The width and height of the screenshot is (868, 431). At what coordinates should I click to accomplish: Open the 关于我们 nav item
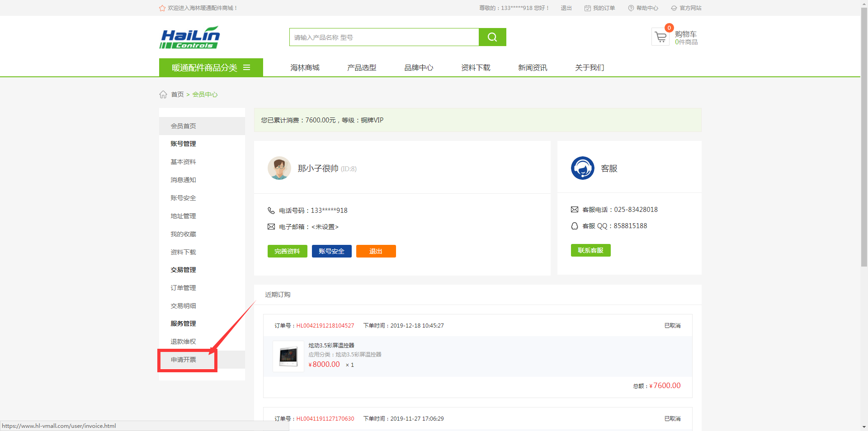(590, 67)
